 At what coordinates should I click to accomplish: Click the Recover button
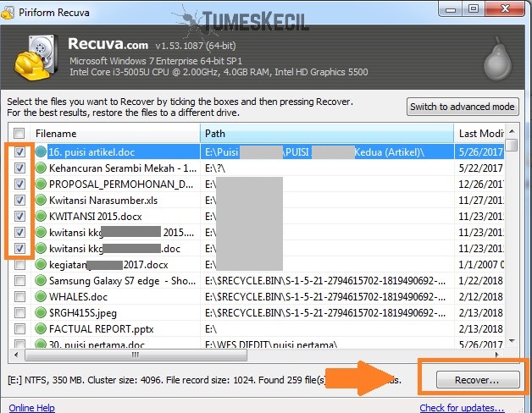[478, 380]
